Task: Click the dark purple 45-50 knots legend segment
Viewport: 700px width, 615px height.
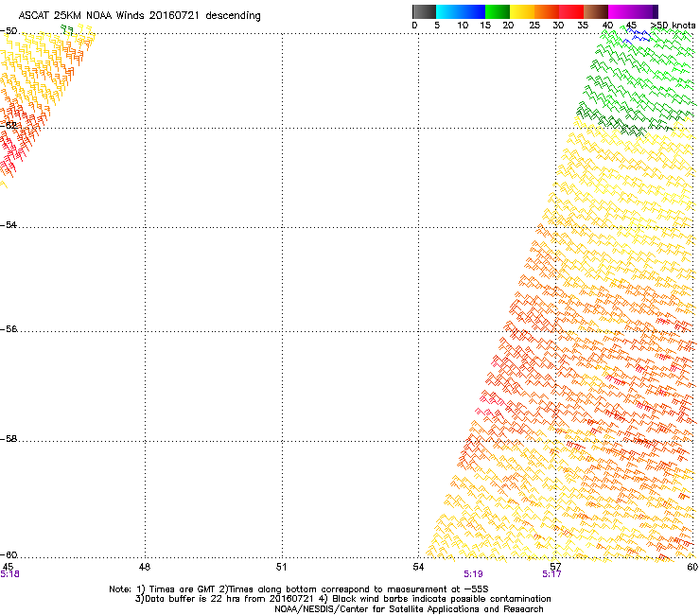Action: pos(645,11)
